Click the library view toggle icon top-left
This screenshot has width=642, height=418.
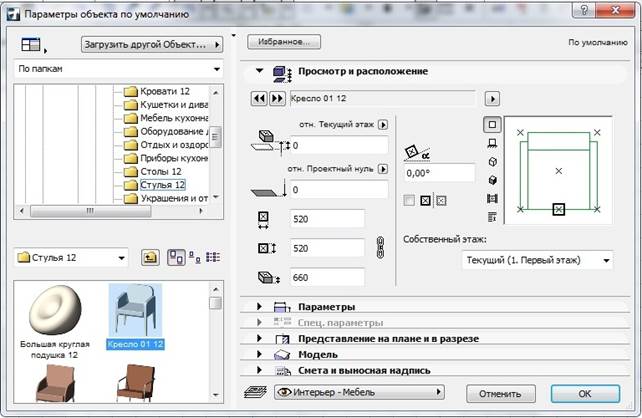pos(31,44)
